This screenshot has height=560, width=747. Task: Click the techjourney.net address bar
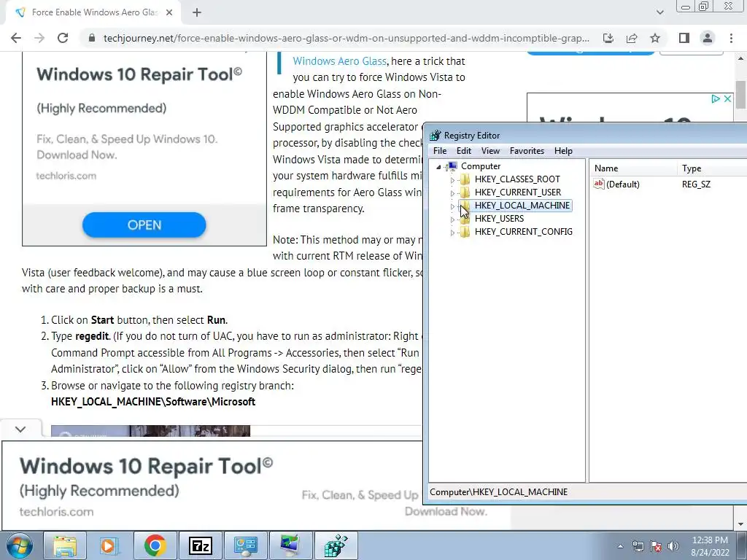[x=347, y=38]
